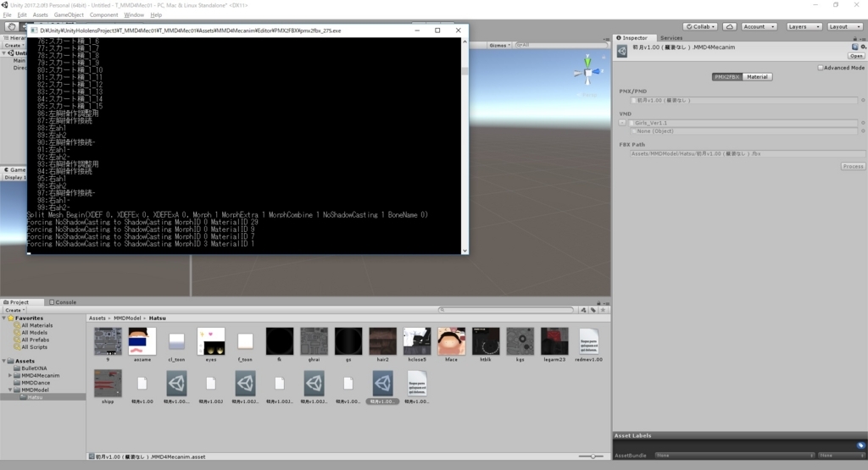The width and height of the screenshot is (868, 470).
Task: Select the Hatsu folder in tree
Action: tap(35, 397)
